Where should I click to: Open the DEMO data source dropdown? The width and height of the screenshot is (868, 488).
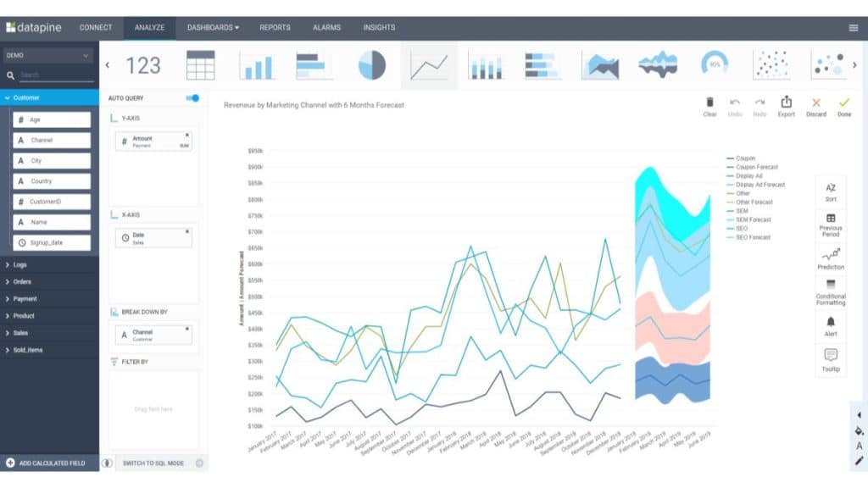[47, 54]
